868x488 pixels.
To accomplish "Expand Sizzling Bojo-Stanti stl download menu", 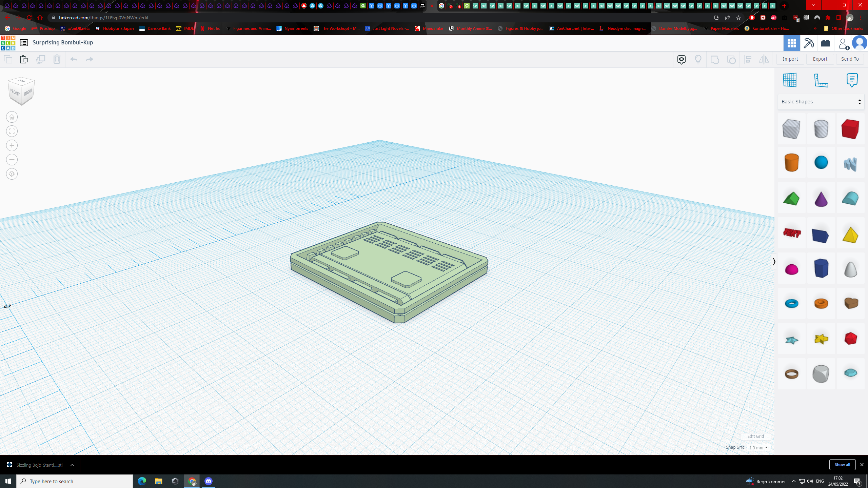I will click(x=72, y=465).
